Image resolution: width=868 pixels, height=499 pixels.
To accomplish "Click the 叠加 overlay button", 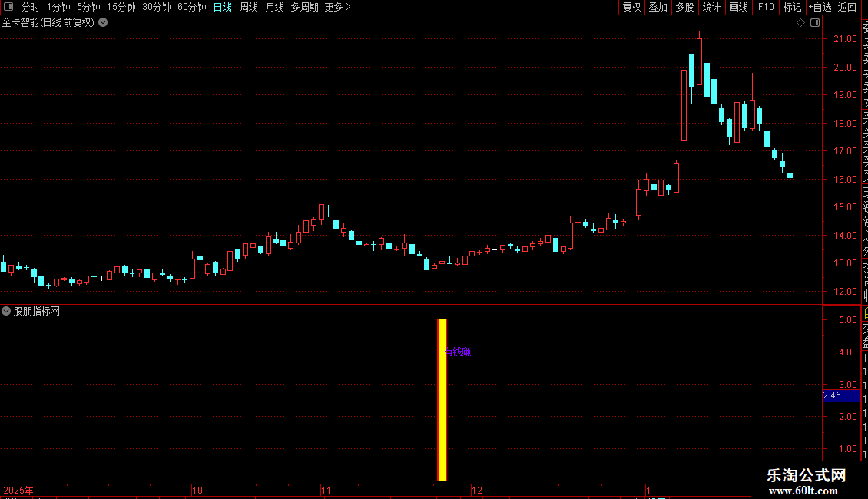I will (658, 7).
